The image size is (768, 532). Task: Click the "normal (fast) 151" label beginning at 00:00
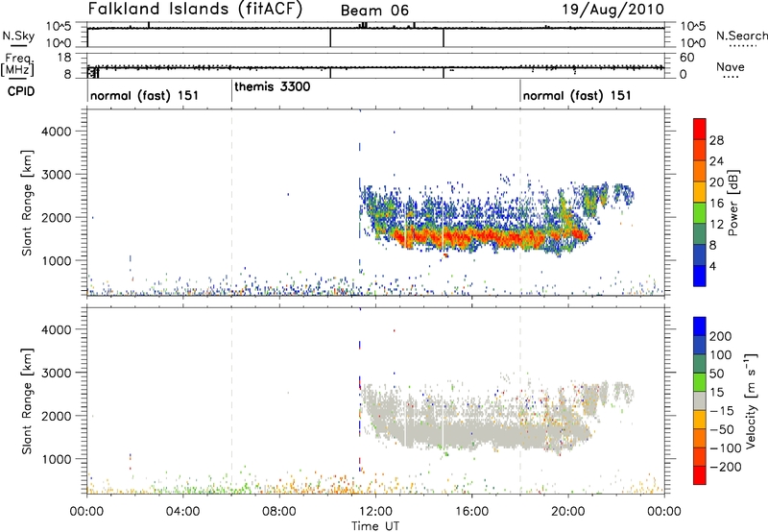(145, 95)
